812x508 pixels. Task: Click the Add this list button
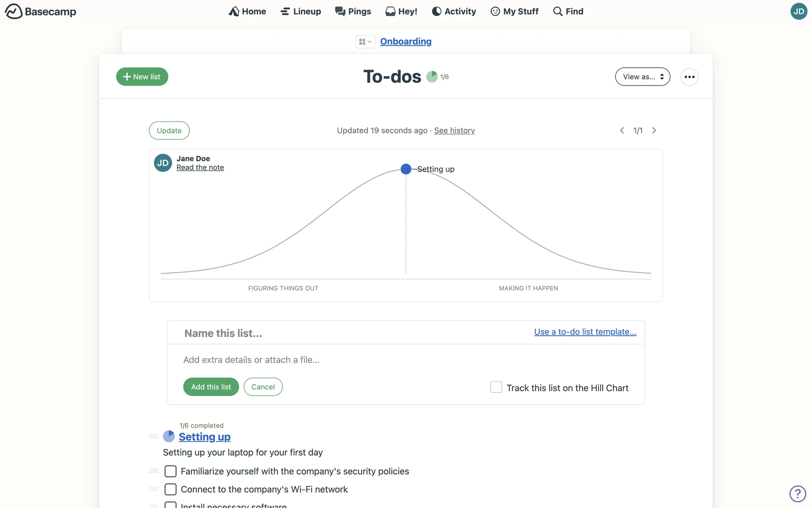pyautogui.click(x=211, y=387)
